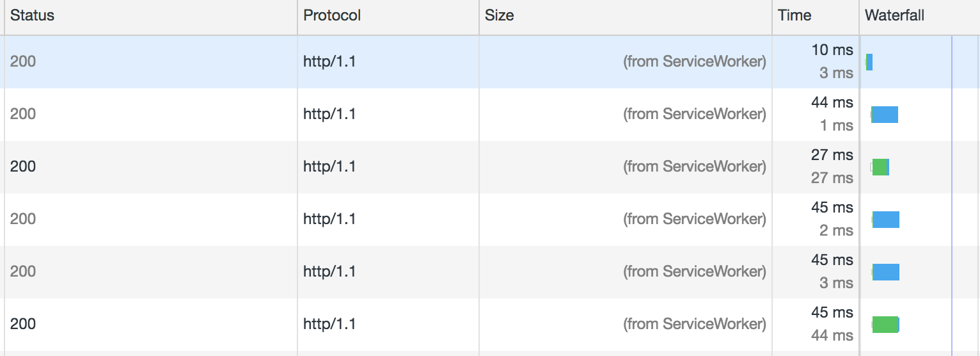This screenshot has height=356, width=980.
Task: Click the green waterfall bar in the last request row
Action: pyautogui.click(x=885, y=325)
